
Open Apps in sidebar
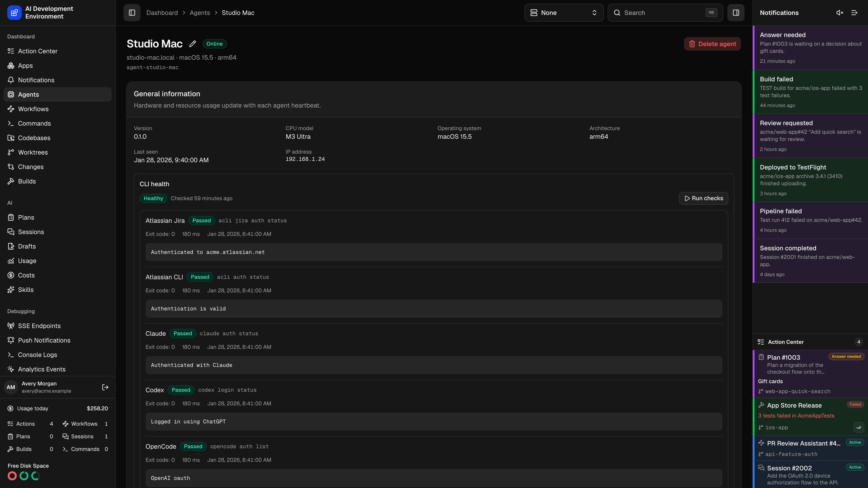pos(58,66)
